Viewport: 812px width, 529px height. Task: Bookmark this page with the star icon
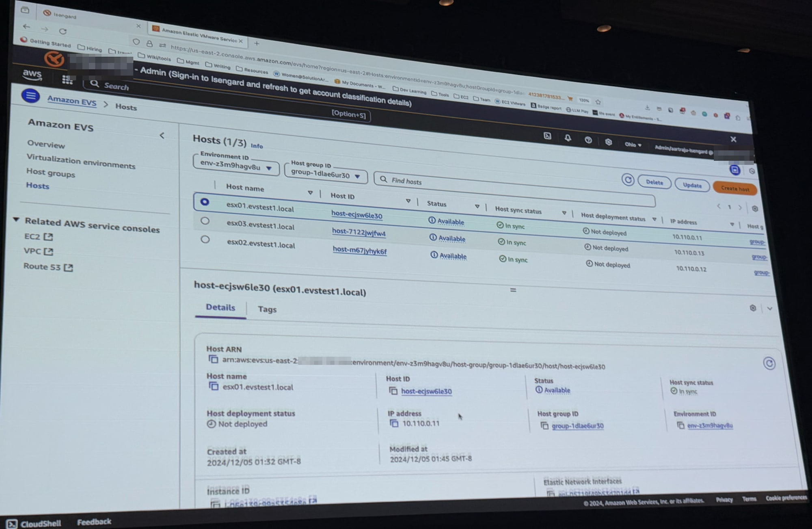pos(598,101)
